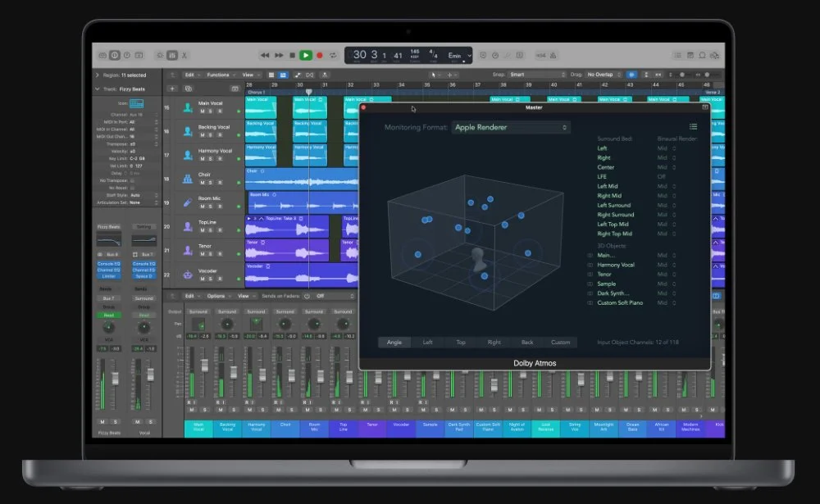820x504 pixels.
Task: Select the Custom view button
Action: point(561,342)
